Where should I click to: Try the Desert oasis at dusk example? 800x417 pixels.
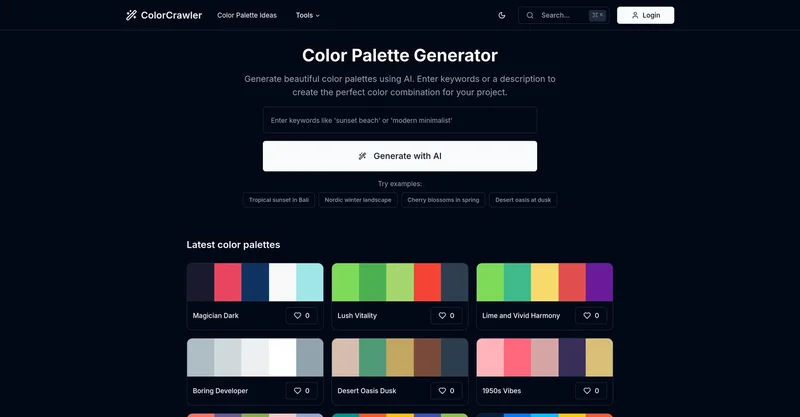(x=523, y=200)
